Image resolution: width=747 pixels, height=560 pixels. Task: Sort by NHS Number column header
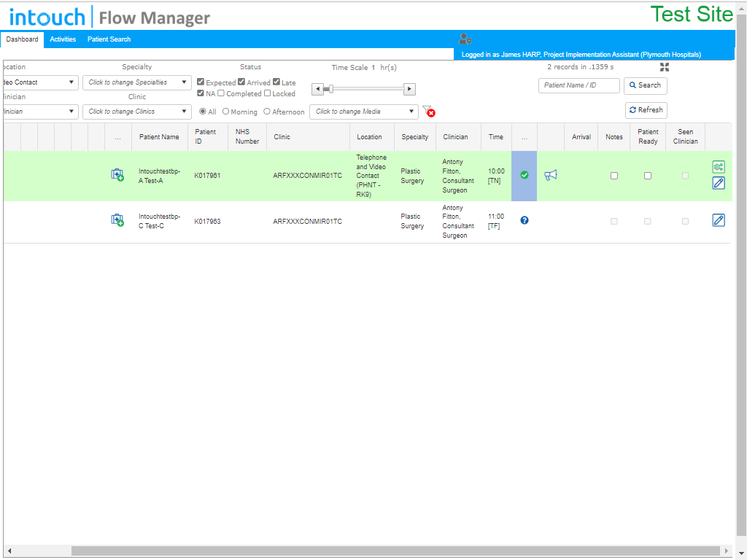click(247, 136)
